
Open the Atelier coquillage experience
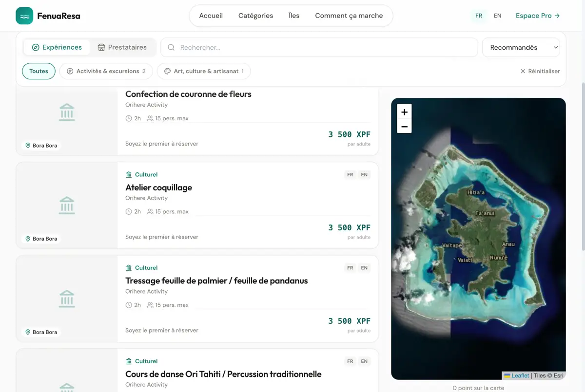click(x=158, y=187)
